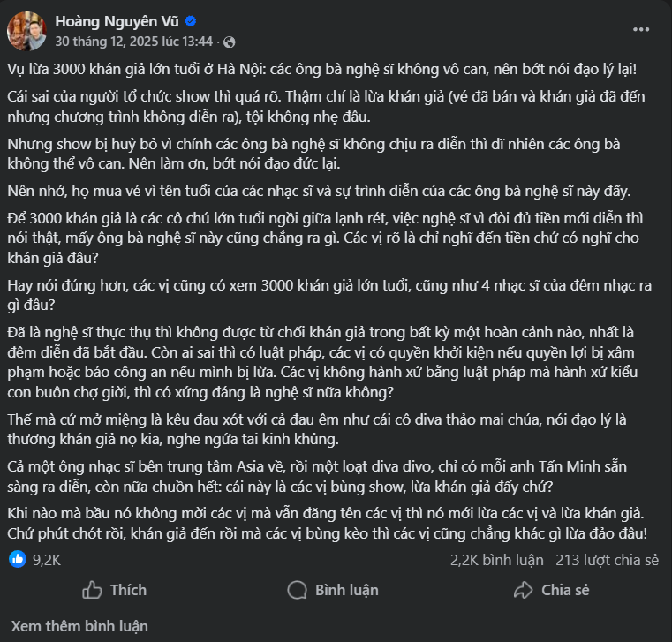672x642 pixels.
Task: Expand comments with Xem thêm bình luận
Action: [79, 626]
